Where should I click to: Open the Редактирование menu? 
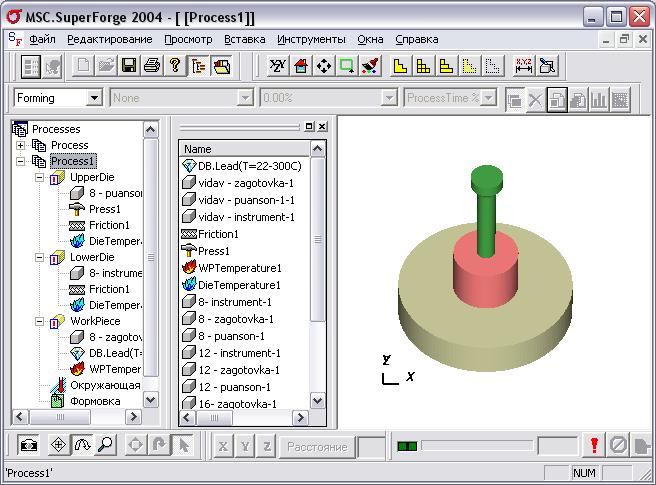pos(110,39)
